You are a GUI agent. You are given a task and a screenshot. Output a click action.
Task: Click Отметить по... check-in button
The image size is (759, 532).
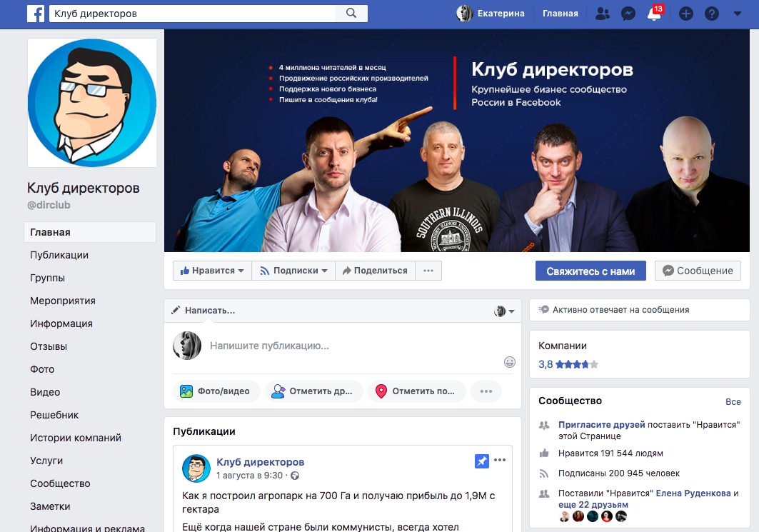tap(416, 391)
